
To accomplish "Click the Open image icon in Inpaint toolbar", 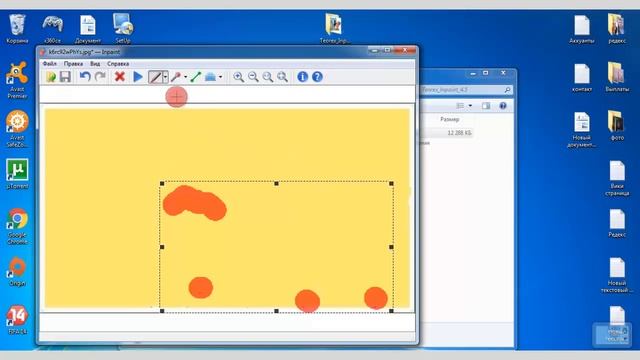I will pos(51,77).
